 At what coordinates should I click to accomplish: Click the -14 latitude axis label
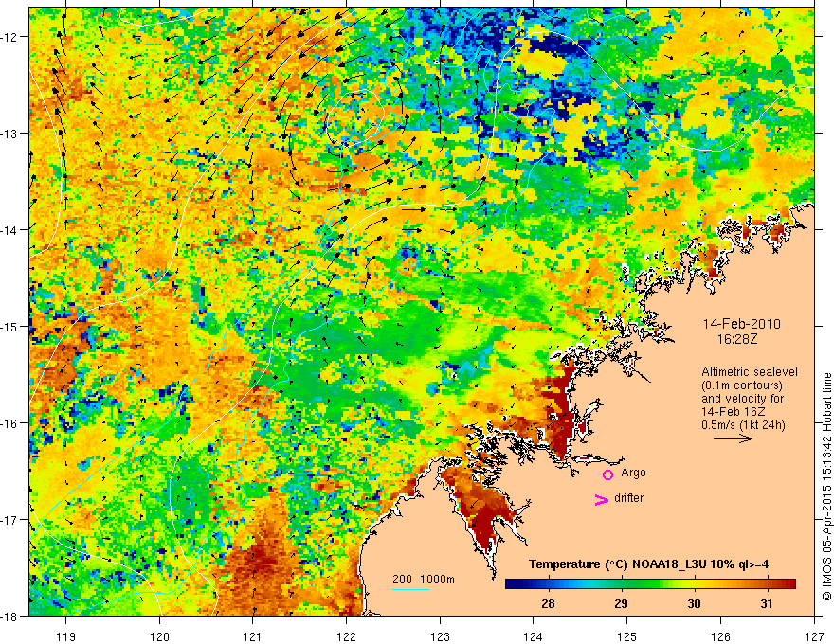point(9,230)
